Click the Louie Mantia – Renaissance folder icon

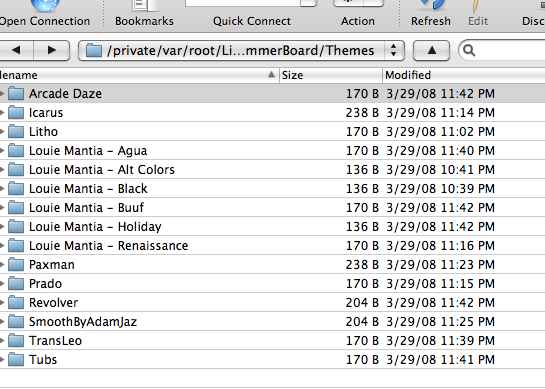tap(16, 245)
